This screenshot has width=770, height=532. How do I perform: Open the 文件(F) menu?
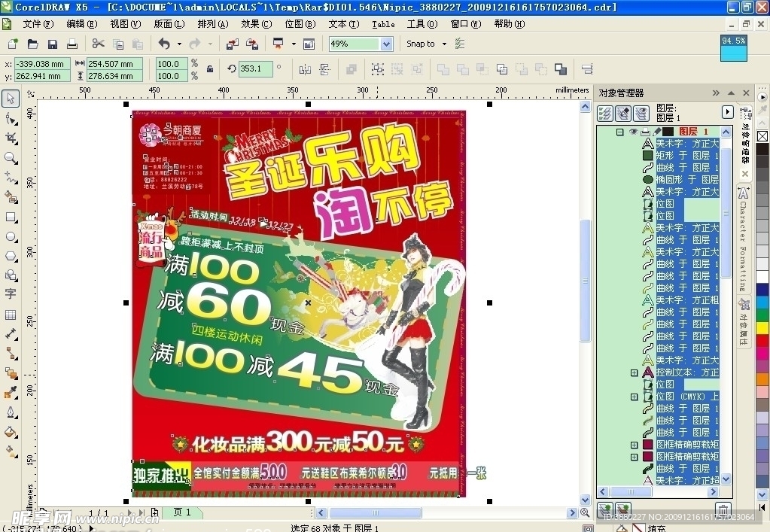[x=38, y=23]
